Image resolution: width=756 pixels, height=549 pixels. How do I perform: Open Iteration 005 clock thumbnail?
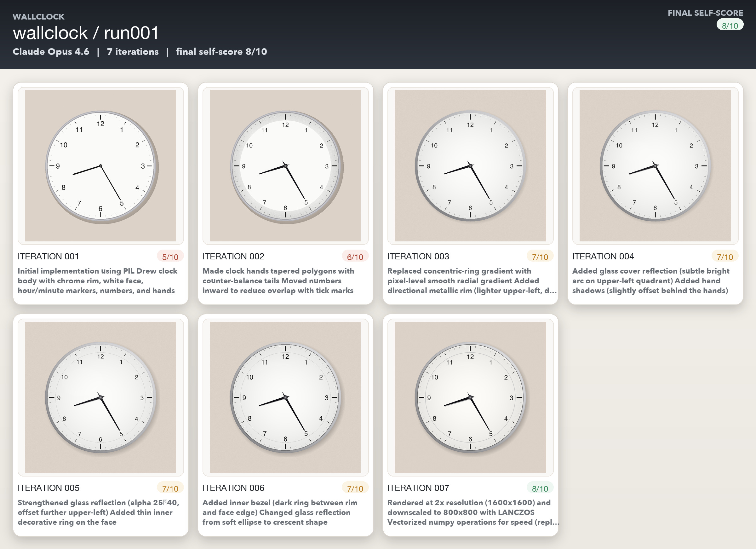[100, 397]
